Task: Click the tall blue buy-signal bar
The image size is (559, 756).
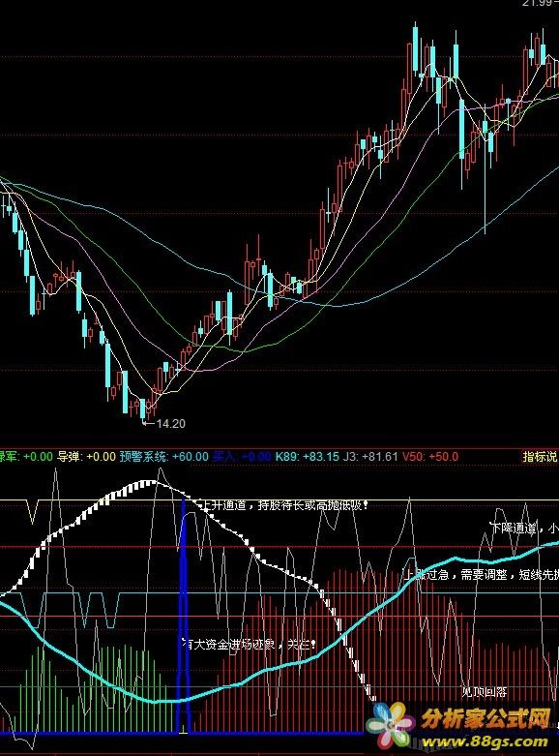Action: pos(184,618)
